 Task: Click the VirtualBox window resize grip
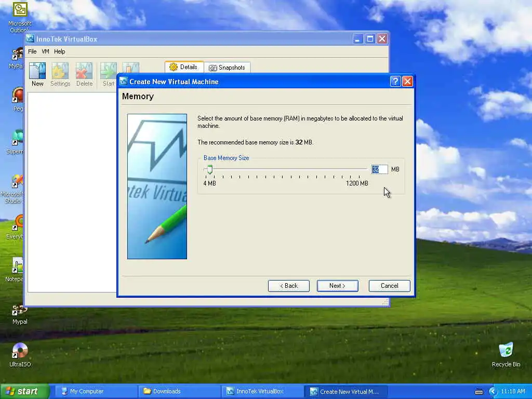[385, 302]
